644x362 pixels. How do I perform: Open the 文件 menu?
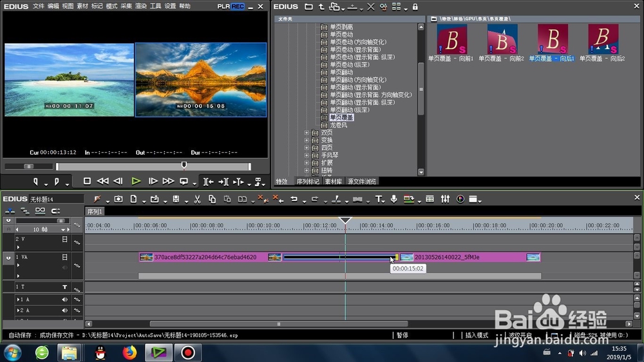click(x=38, y=6)
